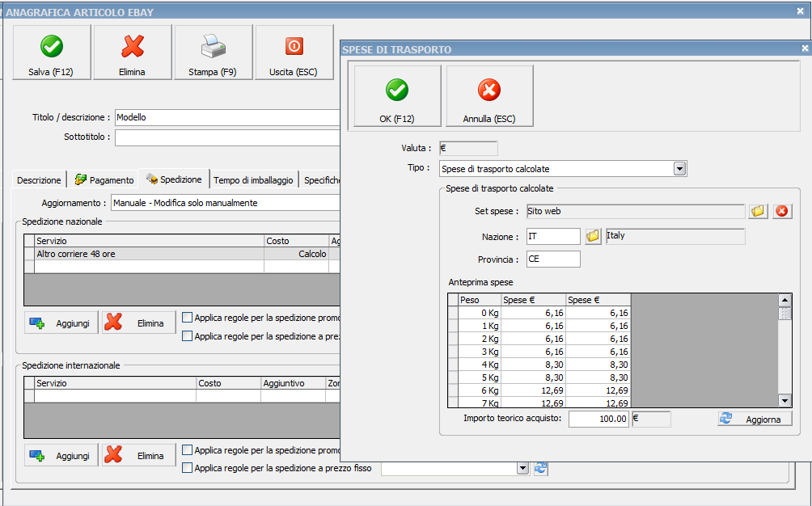Open folder lookup next to Nazione
Screen dimensions: 812x506
[593, 236]
